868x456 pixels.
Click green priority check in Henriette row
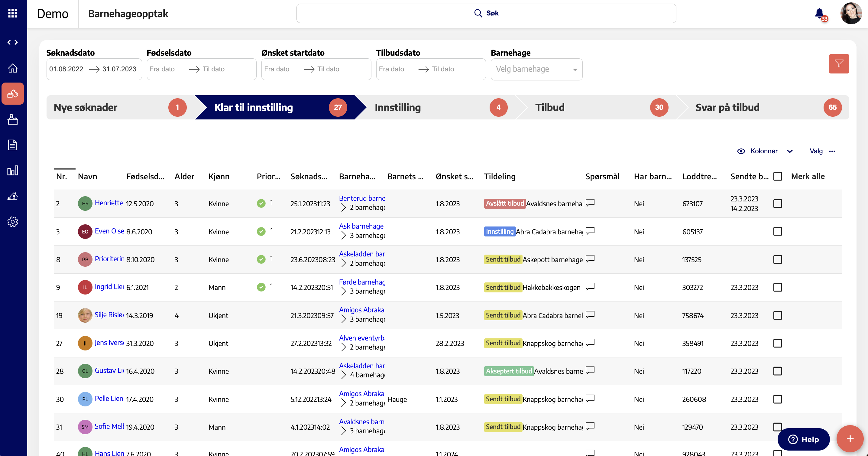tap(261, 203)
